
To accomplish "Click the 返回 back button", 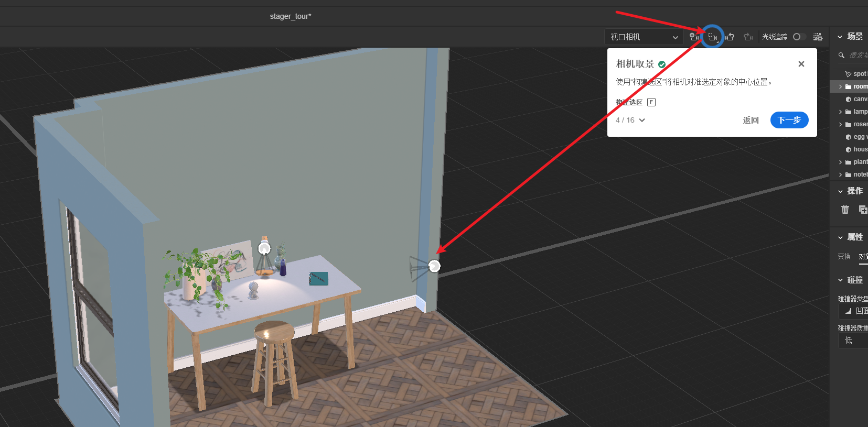I will click(751, 120).
